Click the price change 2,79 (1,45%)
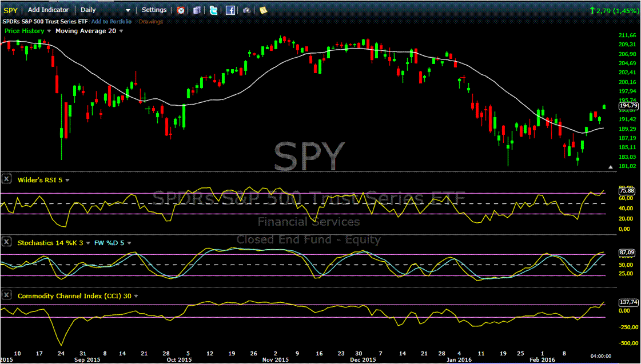 [614, 11]
